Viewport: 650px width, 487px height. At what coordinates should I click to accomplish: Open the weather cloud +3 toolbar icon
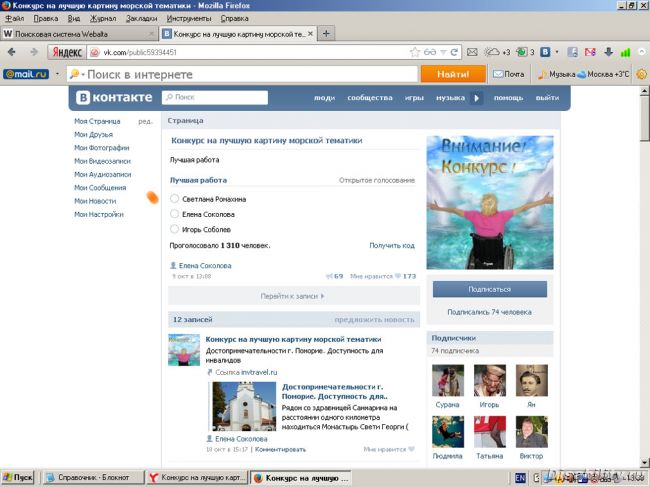[497, 52]
